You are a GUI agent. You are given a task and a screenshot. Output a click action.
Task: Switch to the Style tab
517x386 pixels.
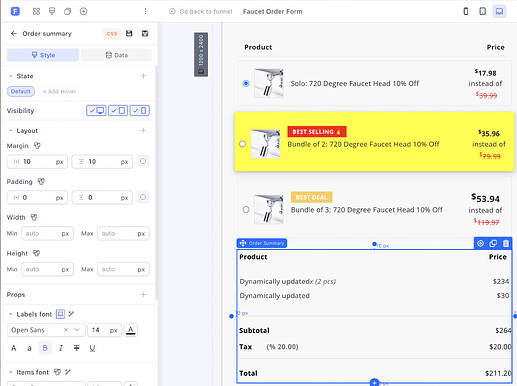tap(43, 55)
